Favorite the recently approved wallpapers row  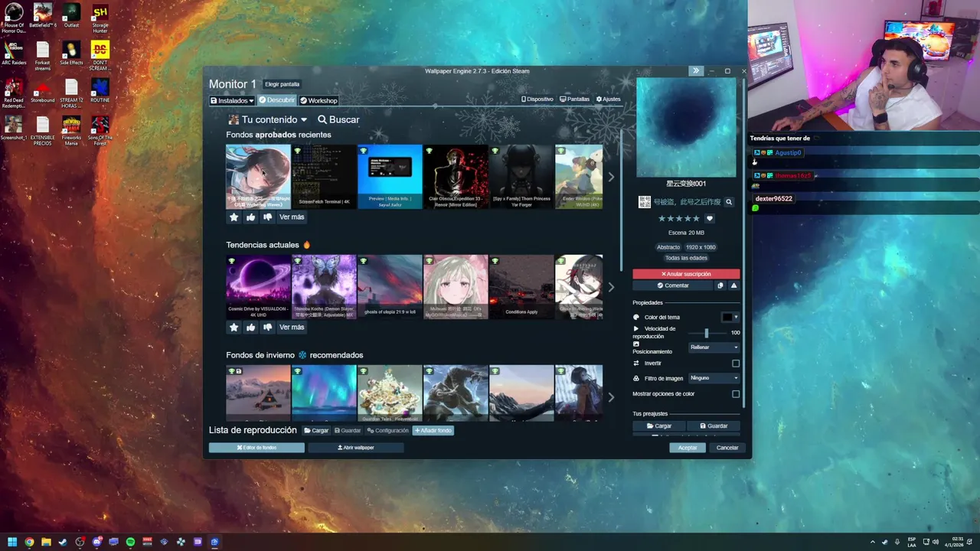coord(234,217)
